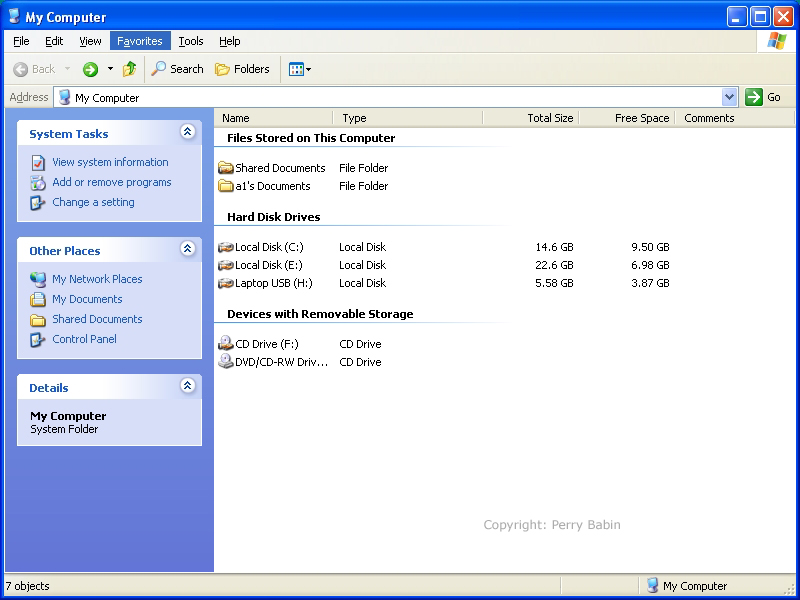
Task: Collapse the Details panel
Action: 187,385
